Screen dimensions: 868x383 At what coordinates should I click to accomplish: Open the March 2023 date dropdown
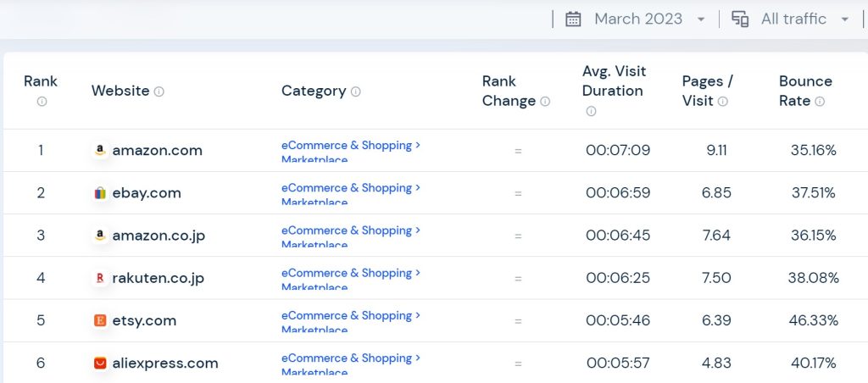(649, 19)
